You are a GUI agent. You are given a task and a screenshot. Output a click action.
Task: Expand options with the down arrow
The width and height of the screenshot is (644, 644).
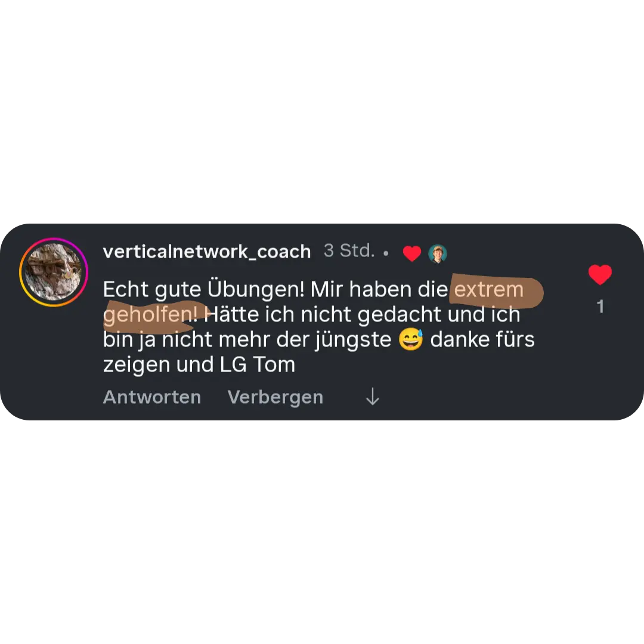373,397
